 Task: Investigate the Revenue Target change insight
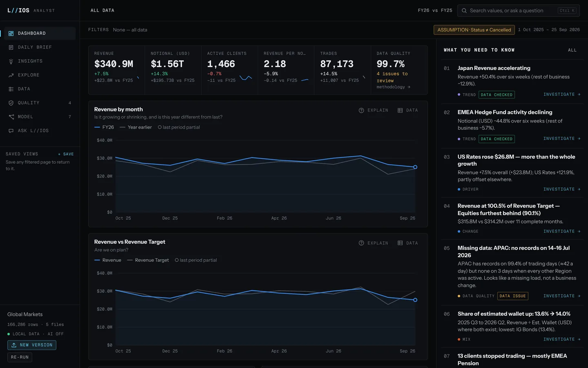click(x=562, y=231)
